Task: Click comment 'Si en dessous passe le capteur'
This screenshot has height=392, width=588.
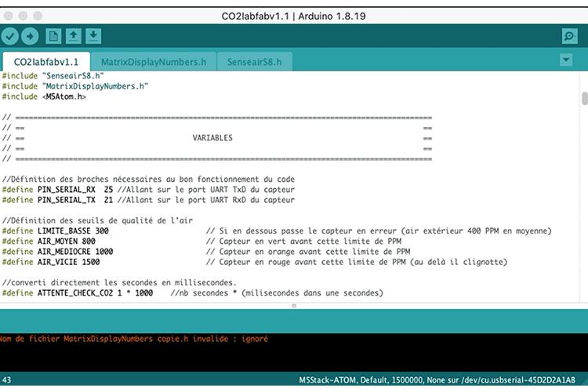Action: (379, 230)
